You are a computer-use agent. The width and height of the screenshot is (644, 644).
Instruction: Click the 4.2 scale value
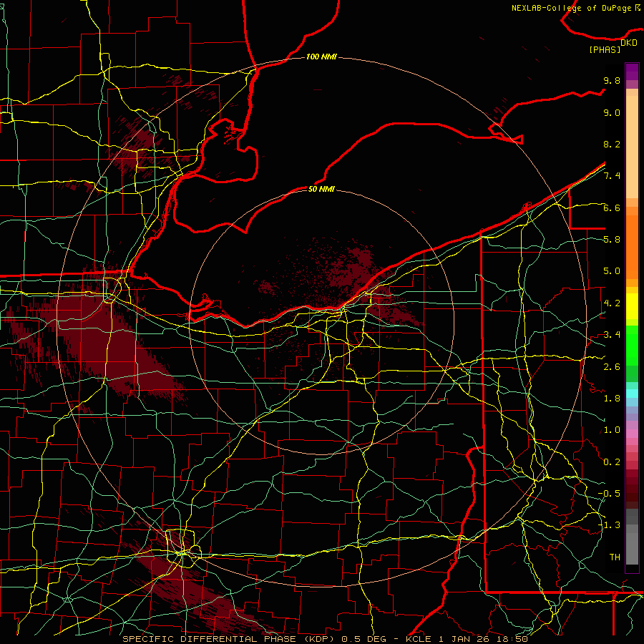point(612,303)
